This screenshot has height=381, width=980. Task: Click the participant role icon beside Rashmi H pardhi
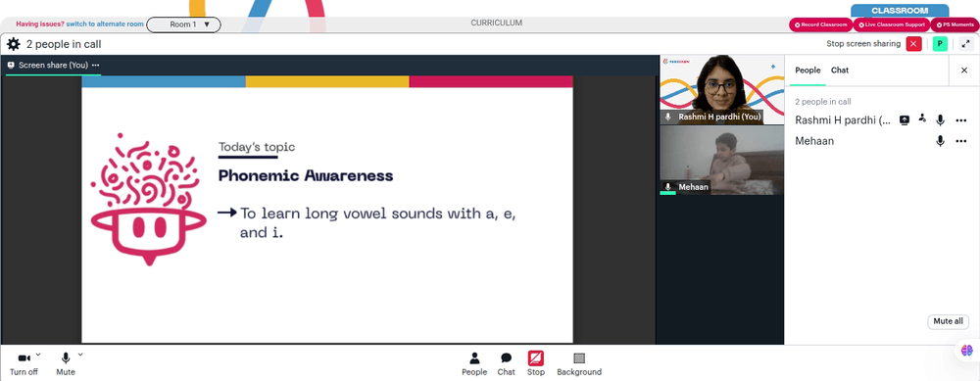point(922,119)
